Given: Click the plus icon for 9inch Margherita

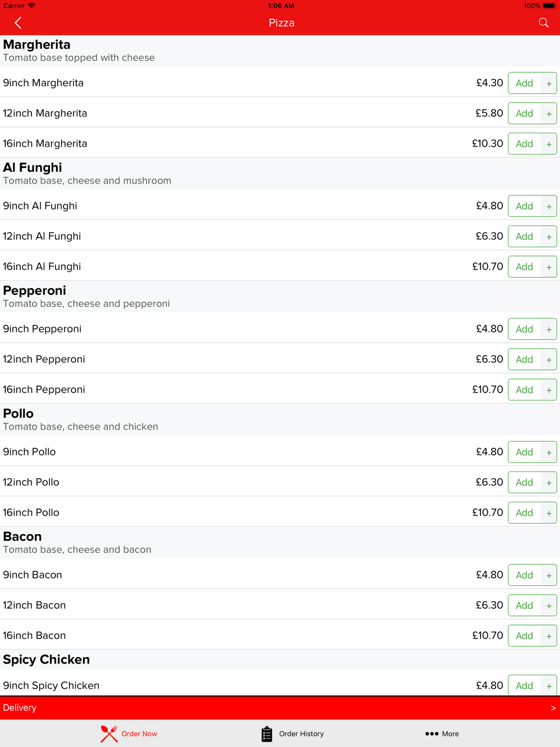Looking at the screenshot, I should pyautogui.click(x=549, y=83).
